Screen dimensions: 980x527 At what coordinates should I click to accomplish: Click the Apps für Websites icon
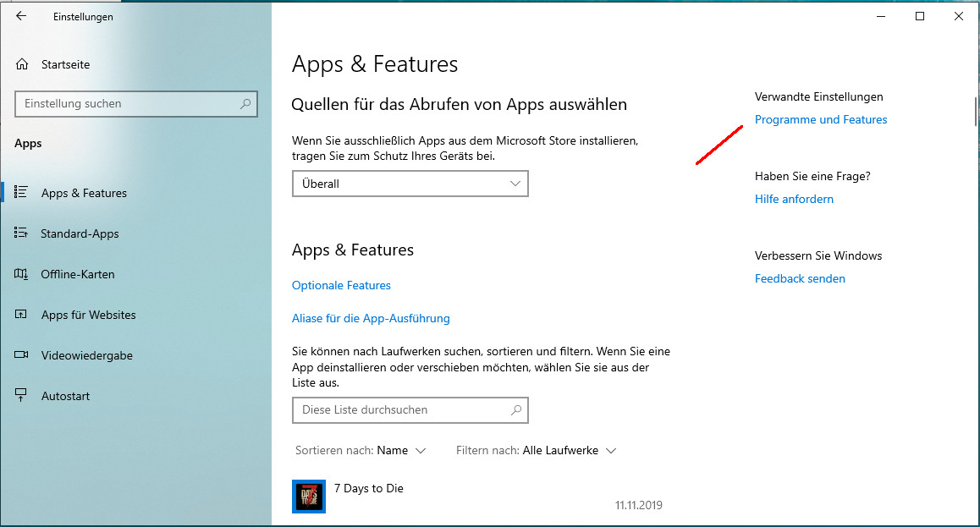pos(22,315)
